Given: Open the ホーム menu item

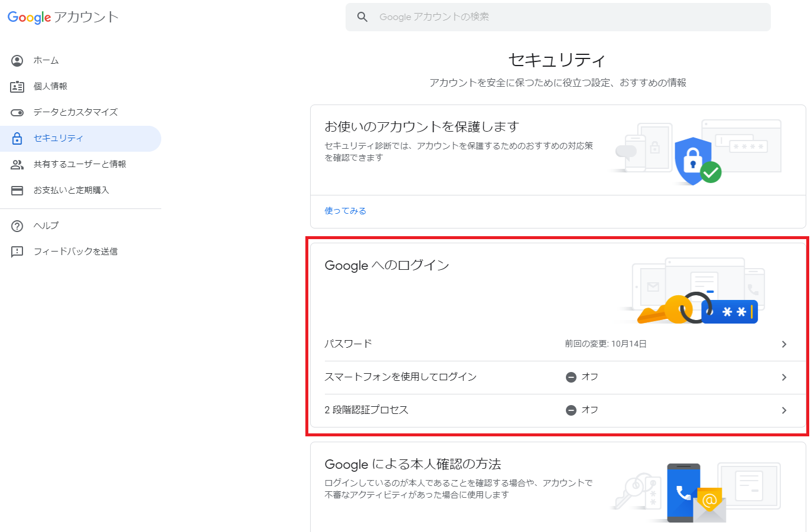Looking at the screenshot, I should (80, 60).
